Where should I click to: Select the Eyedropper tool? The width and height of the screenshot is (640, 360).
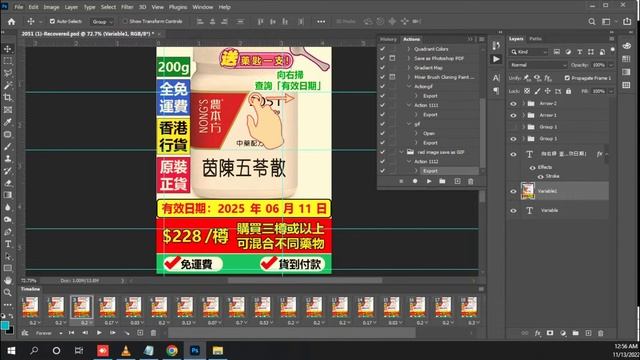point(8,122)
